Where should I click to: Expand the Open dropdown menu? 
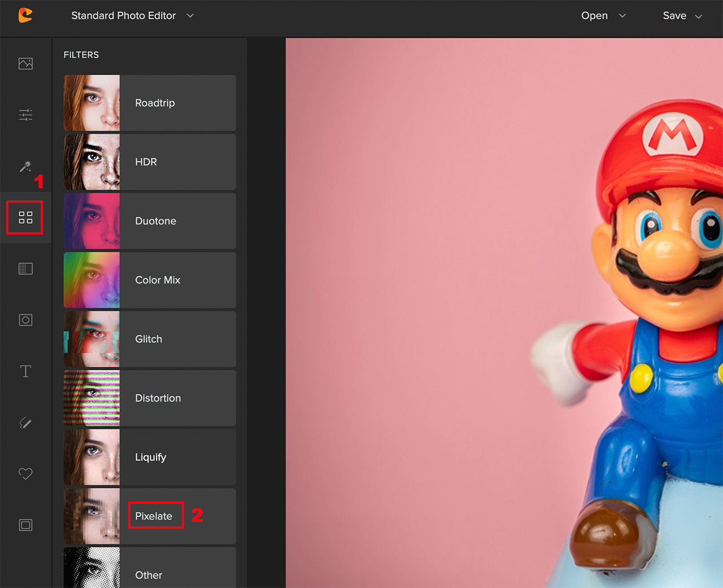pyautogui.click(x=622, y=16)
